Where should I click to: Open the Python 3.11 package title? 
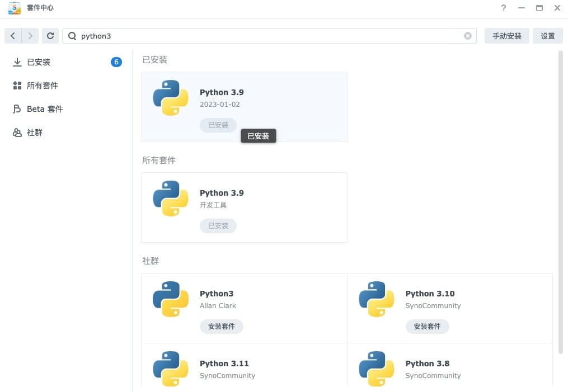tap(224, 363)
